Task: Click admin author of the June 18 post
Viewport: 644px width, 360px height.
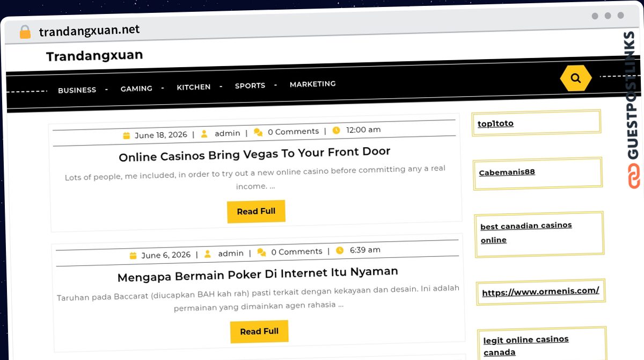Action: point(228,133)
